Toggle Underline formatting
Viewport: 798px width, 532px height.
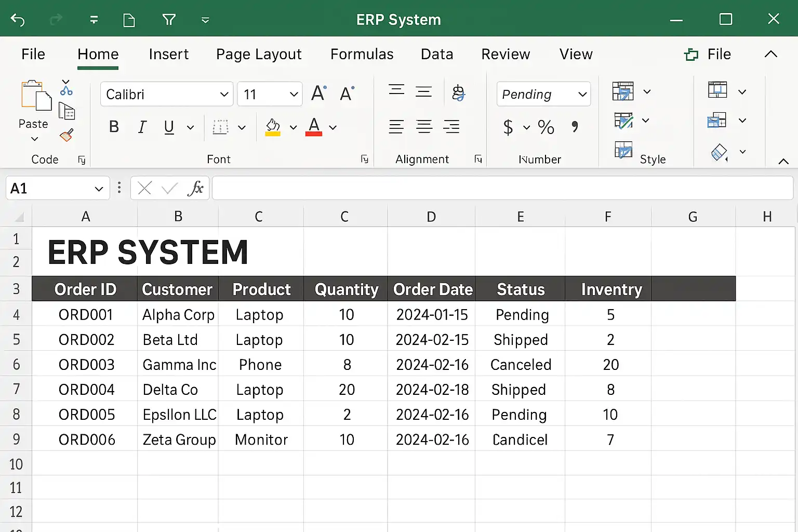[169, 127]
